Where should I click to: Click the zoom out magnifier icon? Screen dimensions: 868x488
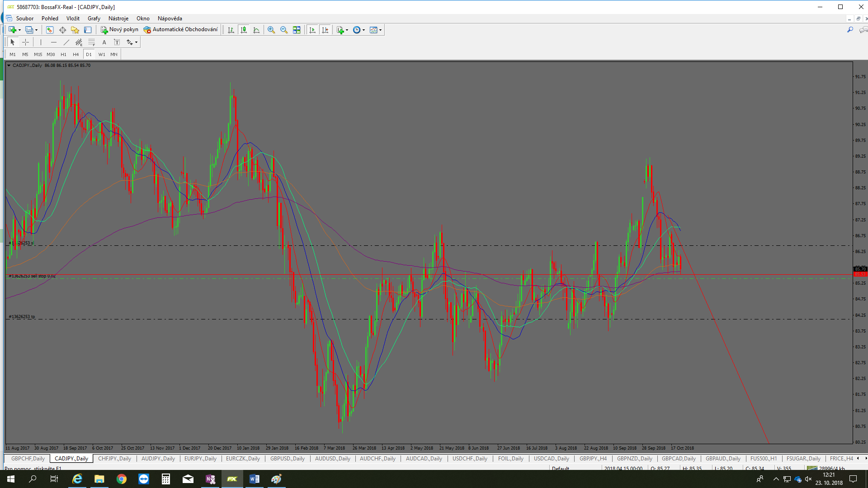click(x=284, y=30)
